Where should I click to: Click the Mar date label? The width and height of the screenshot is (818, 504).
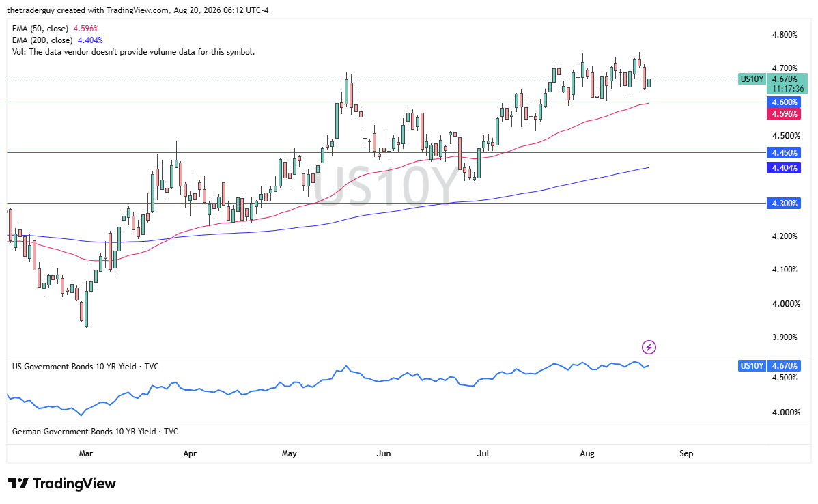pyautogui.click(x=86, y=453)
